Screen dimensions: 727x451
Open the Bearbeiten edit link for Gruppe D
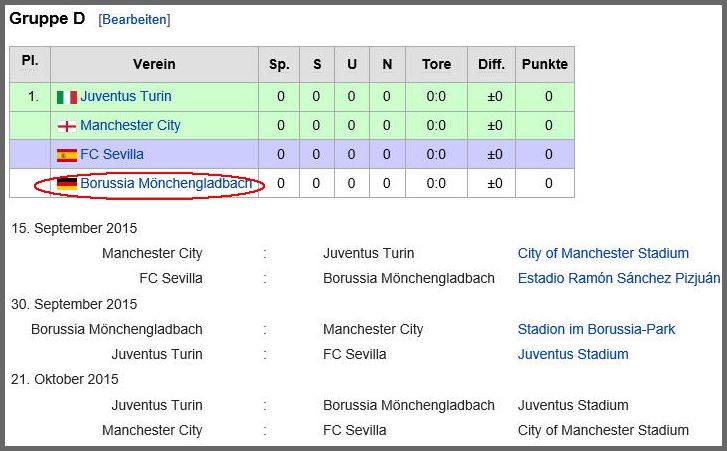[x=134, y=20]
